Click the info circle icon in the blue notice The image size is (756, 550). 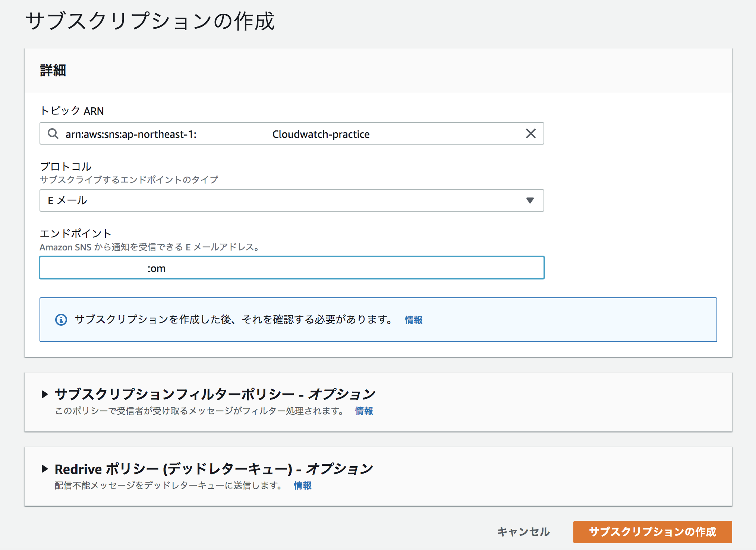pyautogui.click(x=61, y=319)
